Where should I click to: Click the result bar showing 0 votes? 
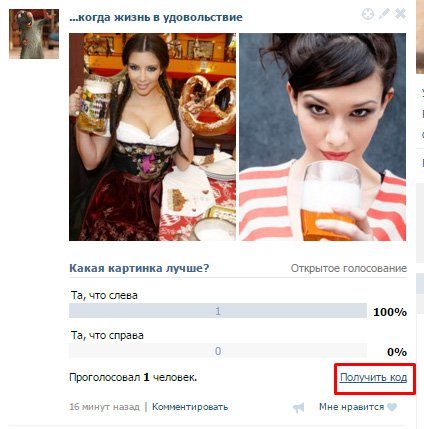point(218,351)
